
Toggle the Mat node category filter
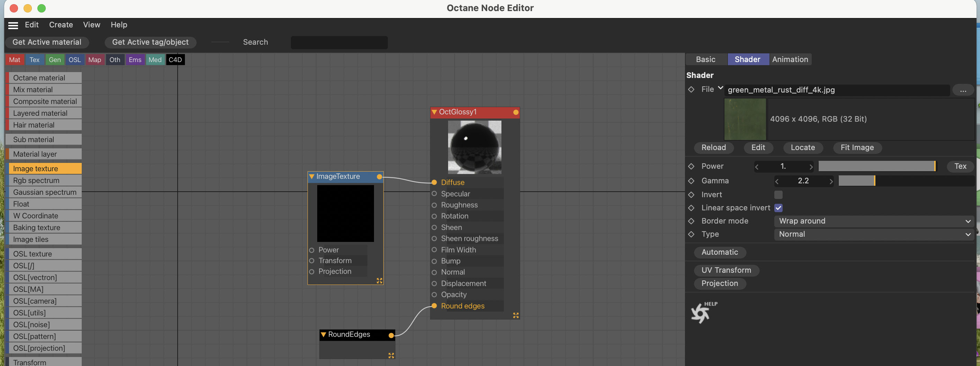pyautogui.click(x=15, y=60)
